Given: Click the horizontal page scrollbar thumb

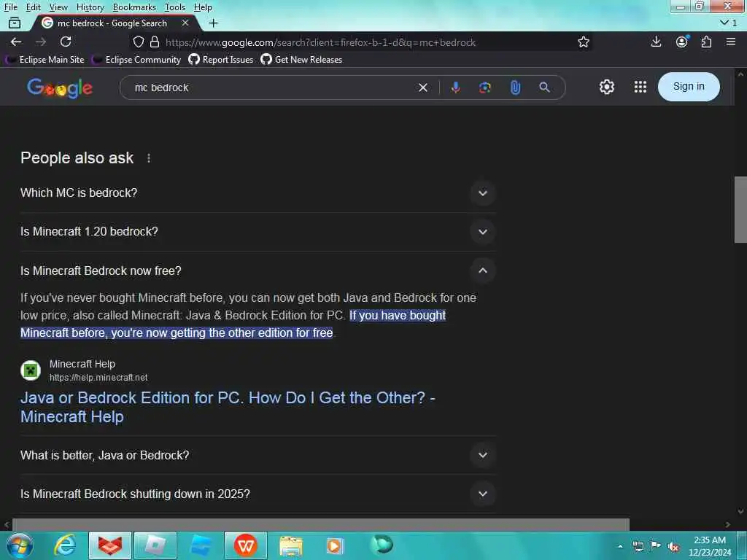Looking at the screenshot, I should (x=321, y=524).
